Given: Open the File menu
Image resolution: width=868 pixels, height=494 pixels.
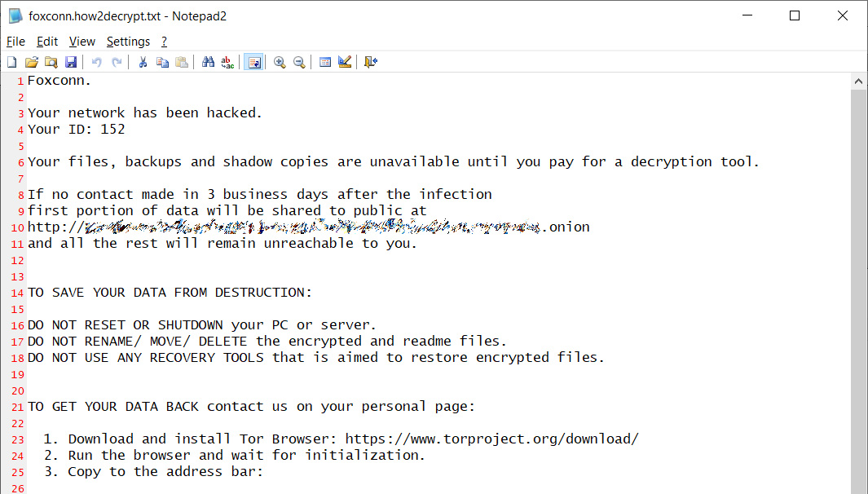Looking at the screenshot, I should (15, 42).
